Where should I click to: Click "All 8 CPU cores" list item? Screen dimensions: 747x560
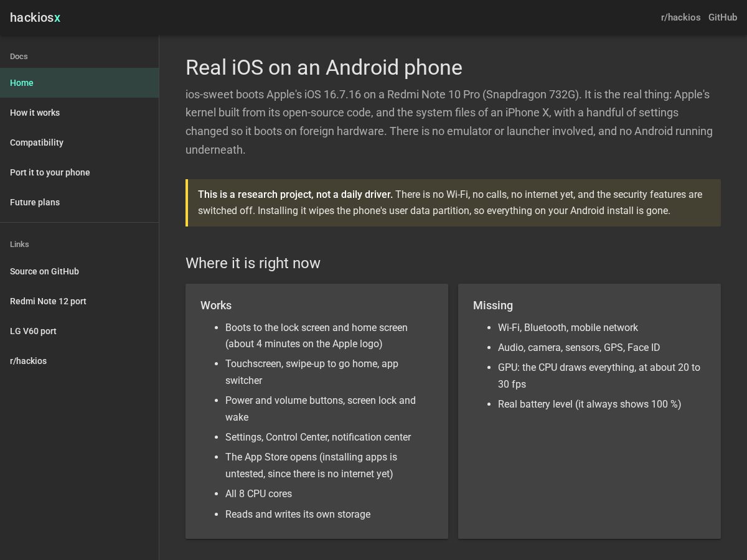coord(258,493)
